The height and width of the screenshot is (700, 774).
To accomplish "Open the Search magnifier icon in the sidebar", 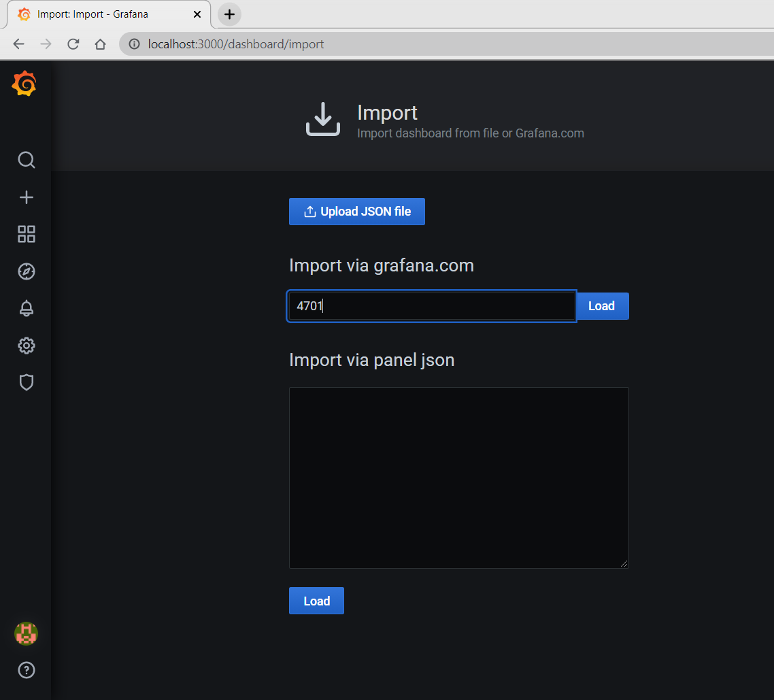I will pyautogui.click(x=26, y=160).
